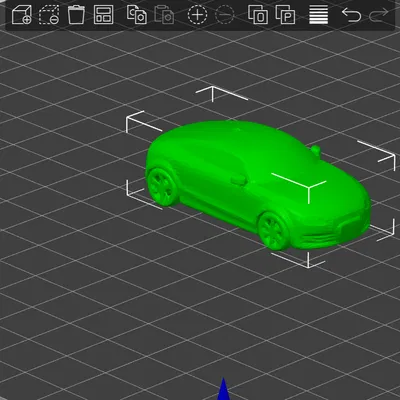
Task: Open the variable layer height tool
Action: pos(319,15)
